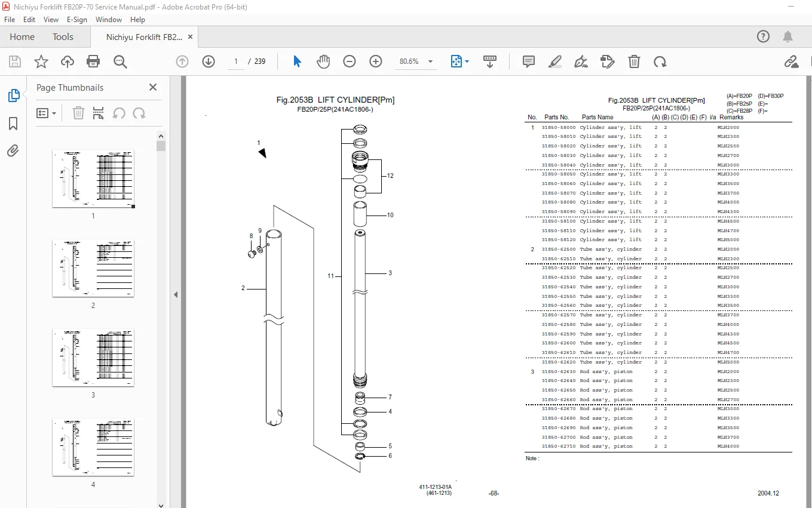The image size is (812, 508).
Task: Undo using the Page Thumbnails panel arrow
Action: coord(119,113)
